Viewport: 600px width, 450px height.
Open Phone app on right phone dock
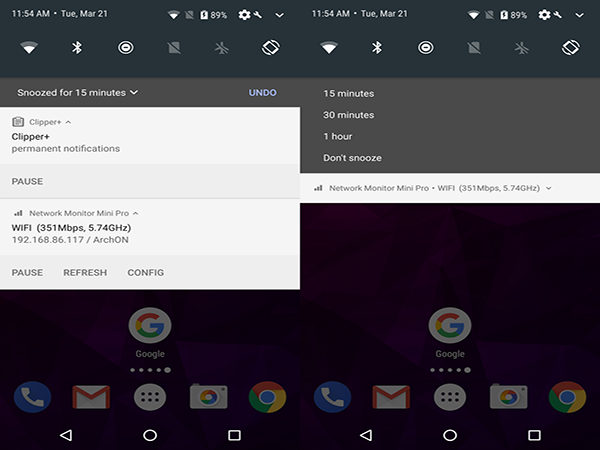(x=332, y=397)
